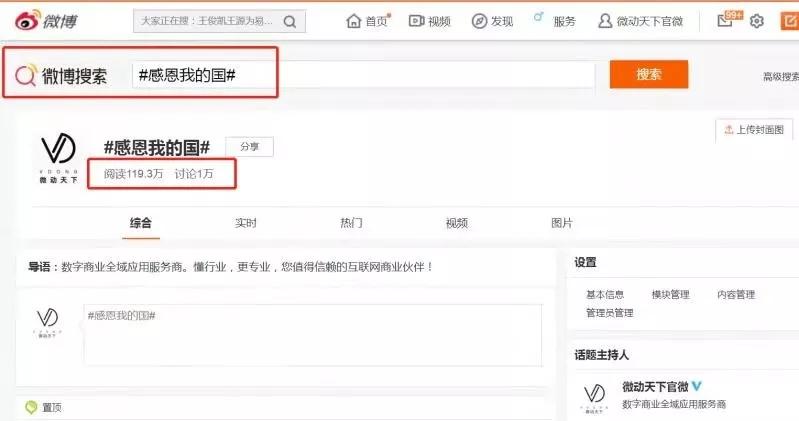
Task: Click host name 微动天下官微
Action: tap(655, 386)
